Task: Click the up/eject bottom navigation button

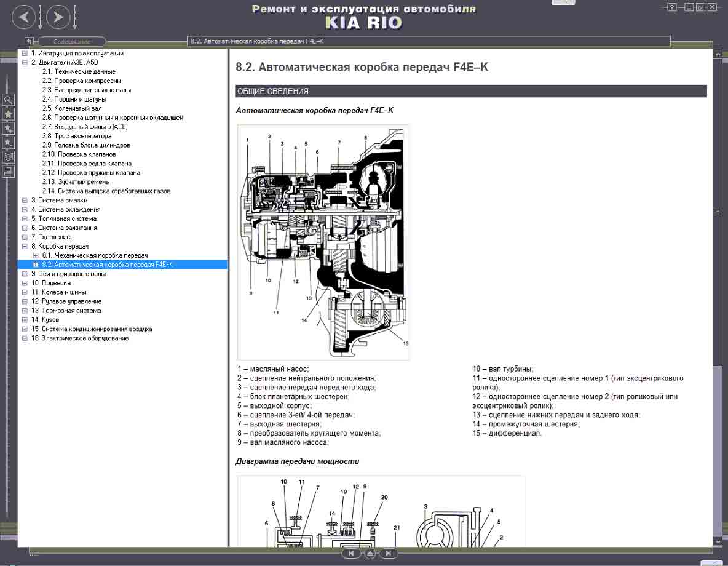Action: (x=370, y=554)
